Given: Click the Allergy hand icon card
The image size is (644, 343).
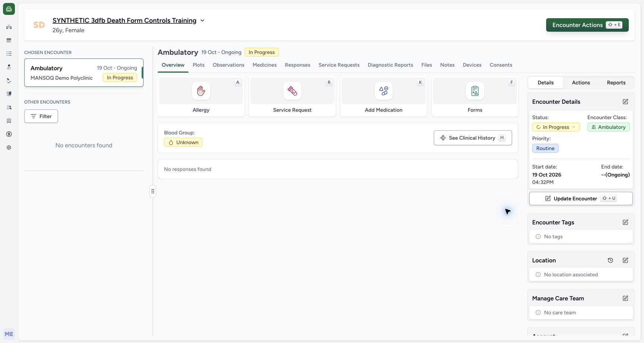Looking at the screenshot, I should click(201, 96).
